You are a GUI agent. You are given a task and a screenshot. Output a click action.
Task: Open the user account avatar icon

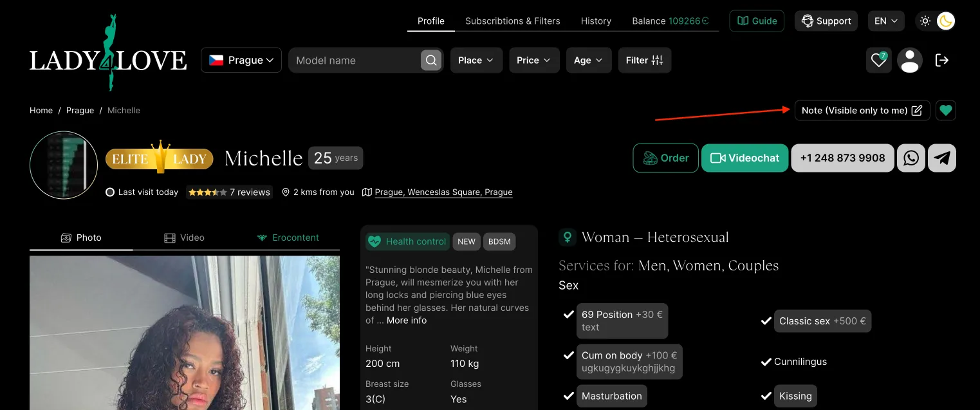910,61
